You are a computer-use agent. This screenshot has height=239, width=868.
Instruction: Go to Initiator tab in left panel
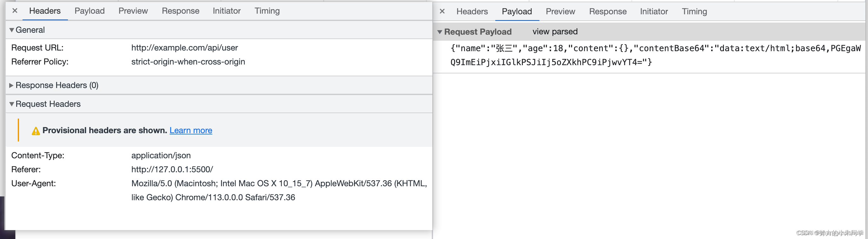tap(227, 11)
